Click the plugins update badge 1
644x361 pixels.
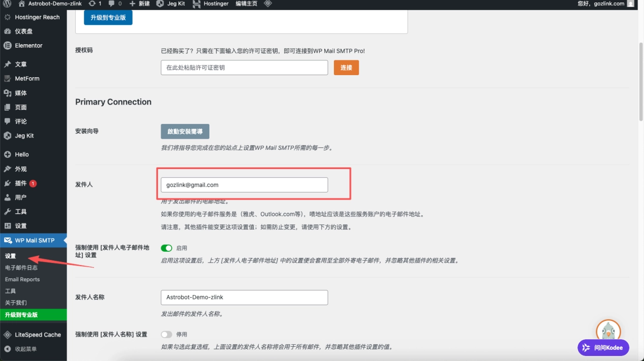pos(33,183)
